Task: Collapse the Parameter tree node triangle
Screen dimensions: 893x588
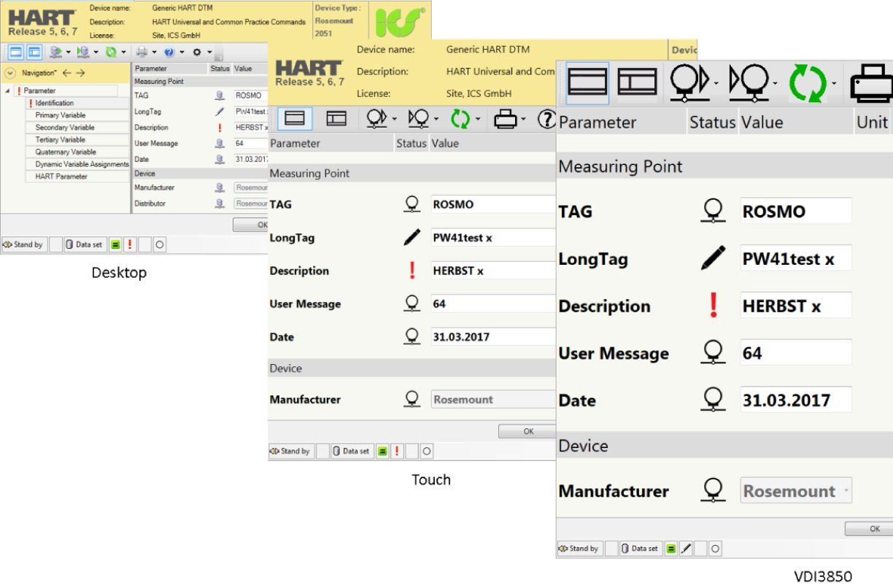Action: point(7,91)
